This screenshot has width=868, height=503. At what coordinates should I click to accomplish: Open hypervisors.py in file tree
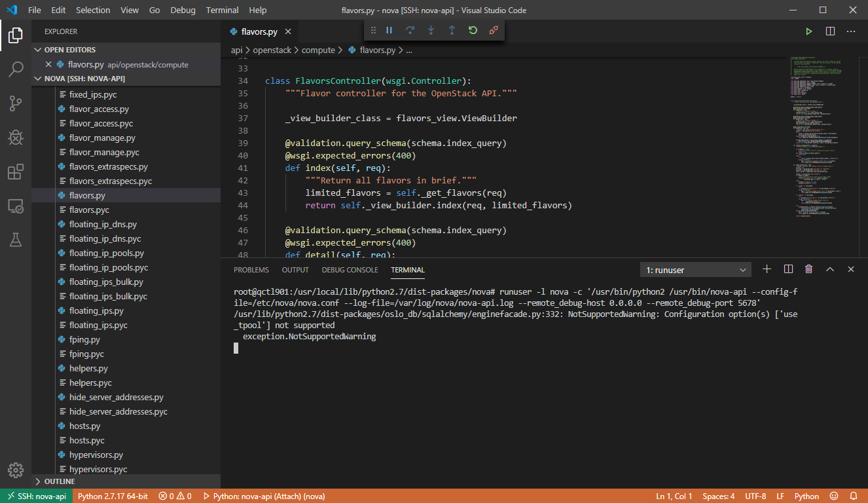pos(126,455)
